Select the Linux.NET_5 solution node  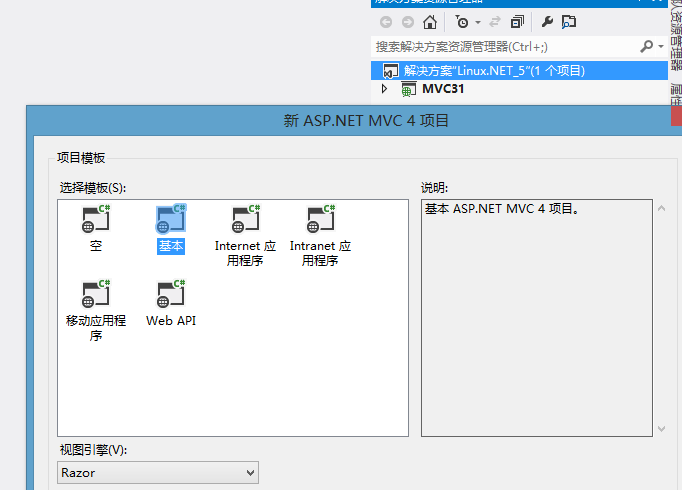519,70
